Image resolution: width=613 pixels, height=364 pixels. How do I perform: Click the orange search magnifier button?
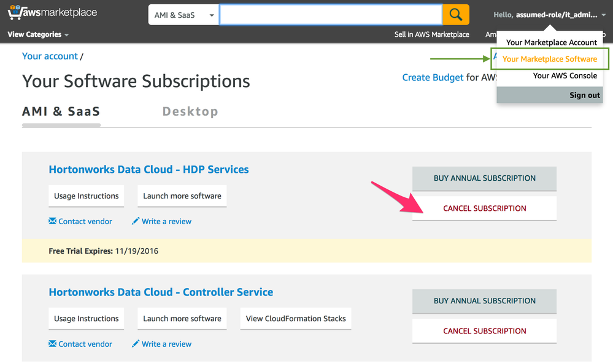455,15
